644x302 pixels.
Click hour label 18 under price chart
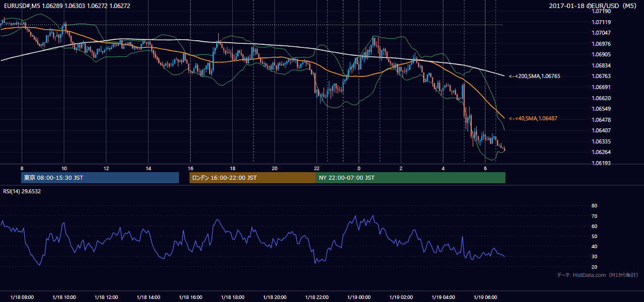[x=232, y=168]
